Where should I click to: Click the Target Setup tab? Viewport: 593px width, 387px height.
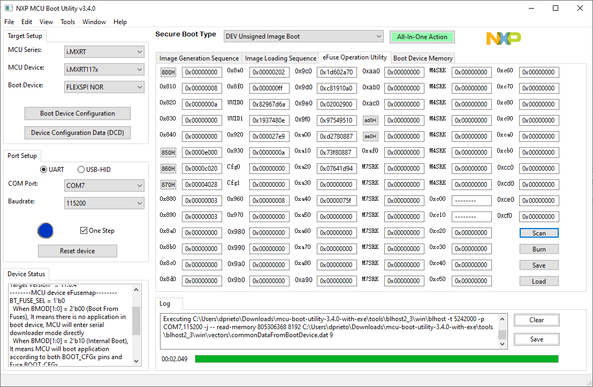click(25, 36)
